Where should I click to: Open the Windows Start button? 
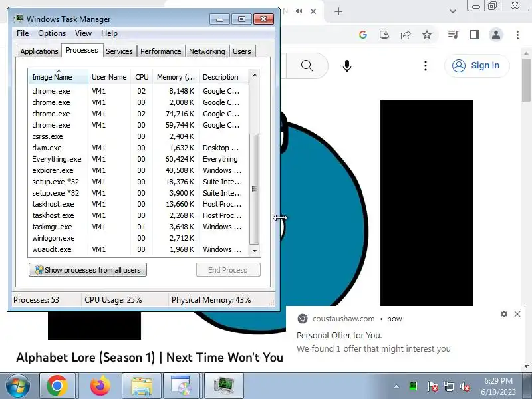(x=18, y=386)
